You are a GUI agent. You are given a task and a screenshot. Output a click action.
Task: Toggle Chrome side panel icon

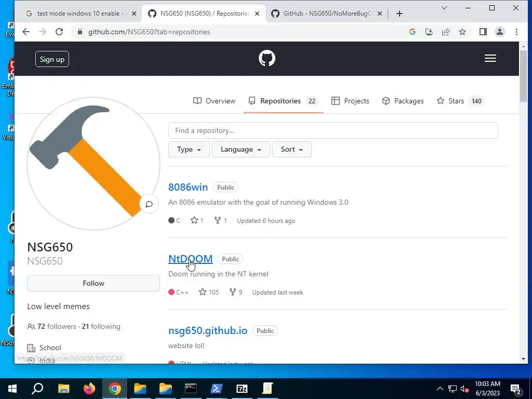pyautogui.click(x=483, y=32)
